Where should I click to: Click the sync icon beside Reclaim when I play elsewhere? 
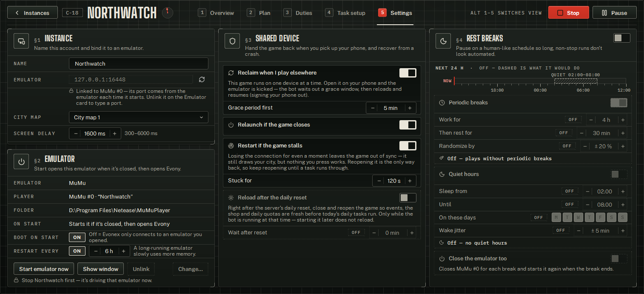pos(231,73)
